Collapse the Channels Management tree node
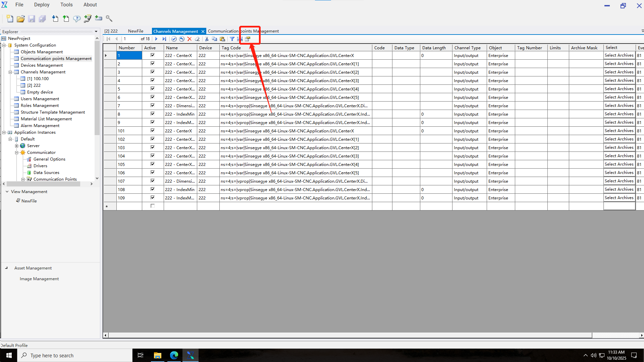644x362 pixels. coord(10,72)
